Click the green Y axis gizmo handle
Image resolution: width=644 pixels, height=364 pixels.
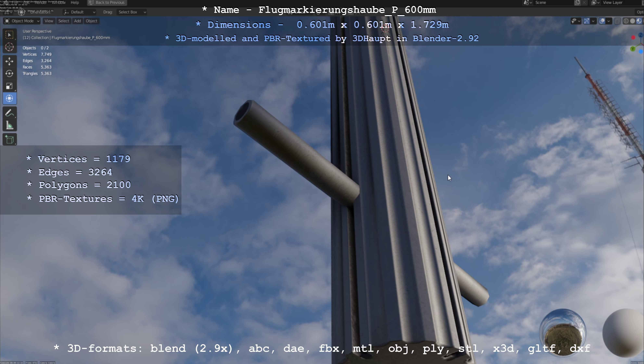coord(633,49)
